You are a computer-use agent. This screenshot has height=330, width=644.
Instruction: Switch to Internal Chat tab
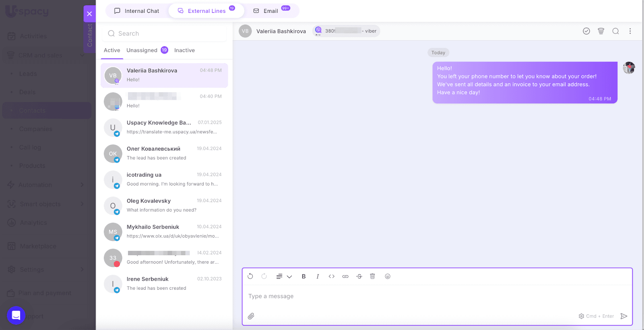[x=137, y=11]
